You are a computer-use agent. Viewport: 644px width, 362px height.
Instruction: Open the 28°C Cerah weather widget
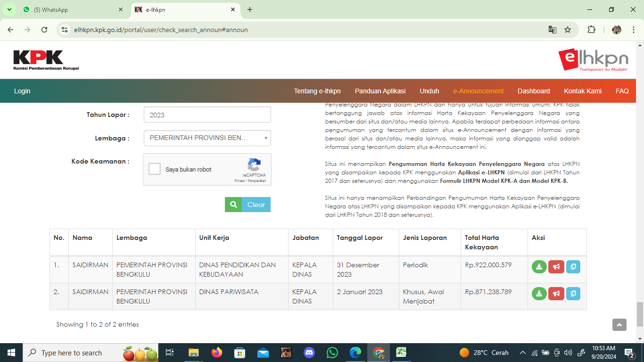coord(484,353)
